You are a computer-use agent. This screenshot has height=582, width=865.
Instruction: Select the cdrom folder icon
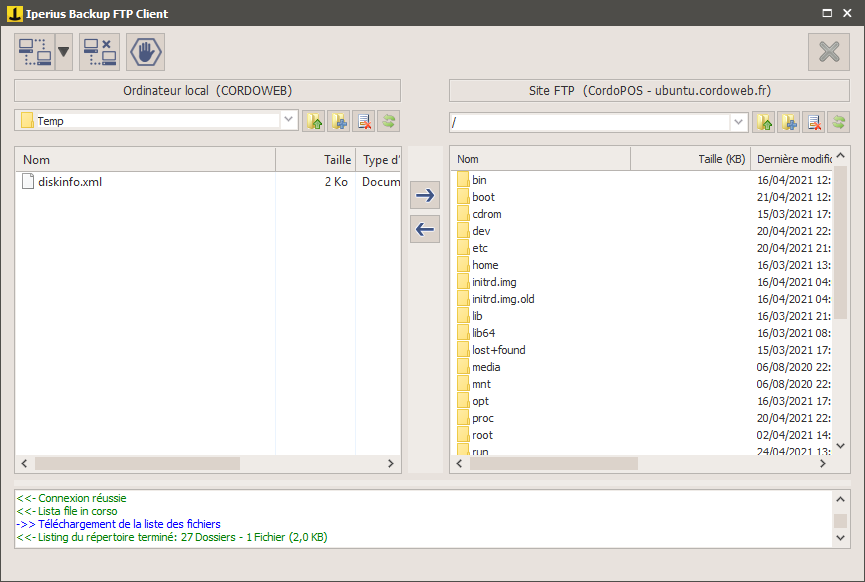pyautogui.click(x=463, y=214)
